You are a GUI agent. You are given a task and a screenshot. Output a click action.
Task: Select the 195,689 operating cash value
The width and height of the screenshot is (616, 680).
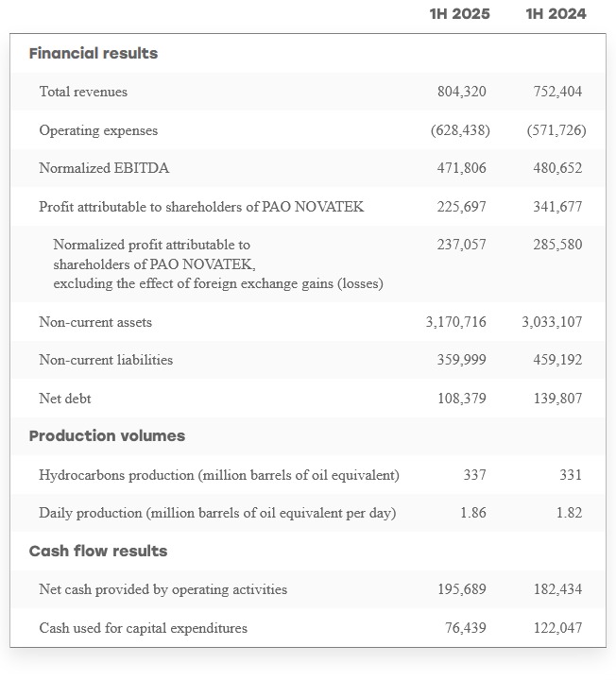[462, 589]
